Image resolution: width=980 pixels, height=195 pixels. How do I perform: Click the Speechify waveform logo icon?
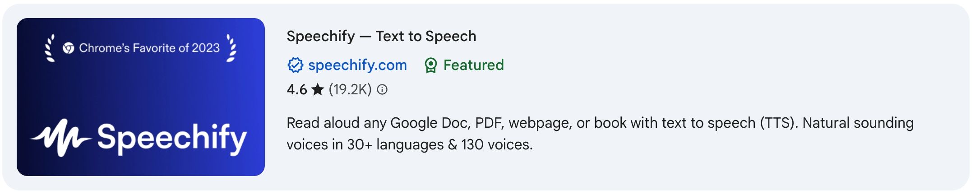(61, 137)
